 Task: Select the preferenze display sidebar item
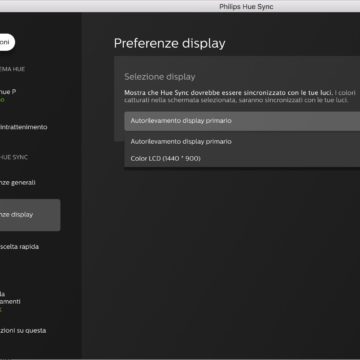coord(30,215)
